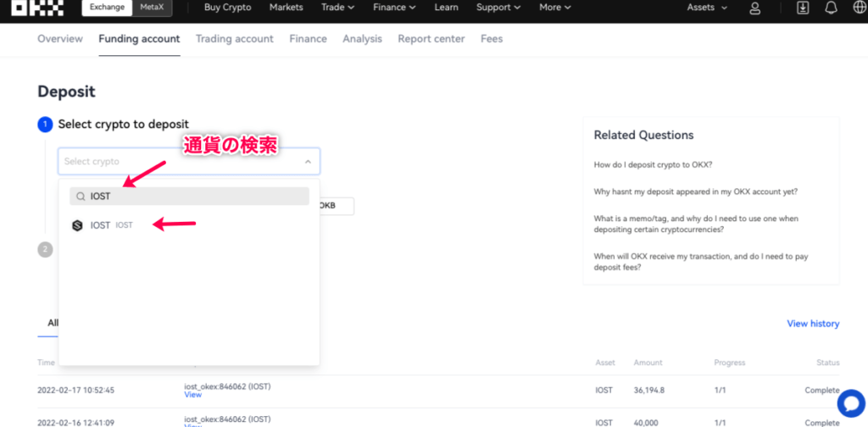The image size is (868, 427).
Task: Expand the More menu
Action: [555, 8]
